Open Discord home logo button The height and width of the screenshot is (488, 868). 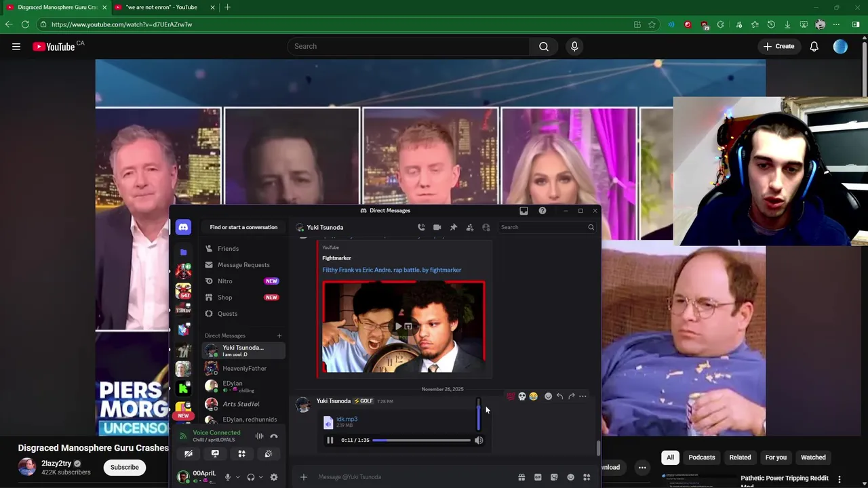183,227
